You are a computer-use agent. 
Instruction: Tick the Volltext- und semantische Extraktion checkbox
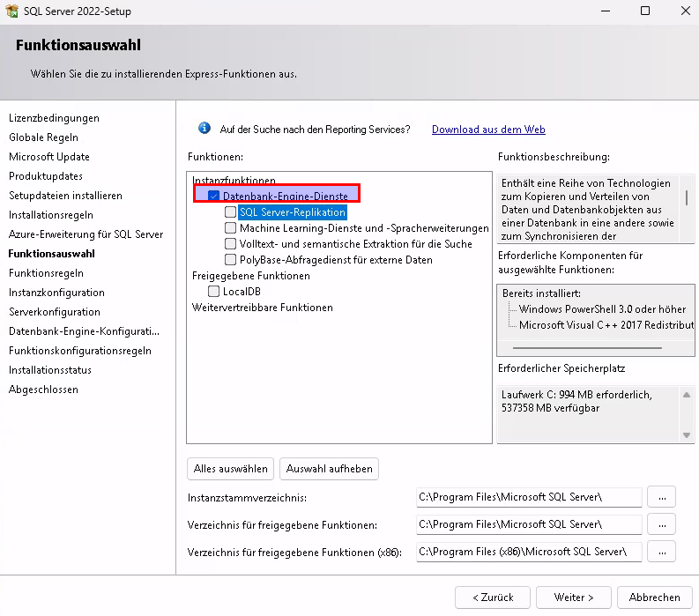click(230, 244)
